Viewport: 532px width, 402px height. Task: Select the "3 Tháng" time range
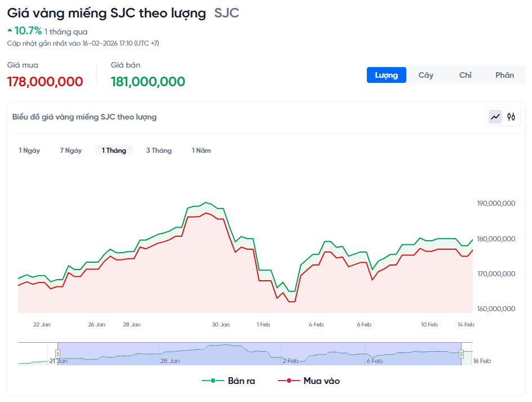click(x=158, y=150)
